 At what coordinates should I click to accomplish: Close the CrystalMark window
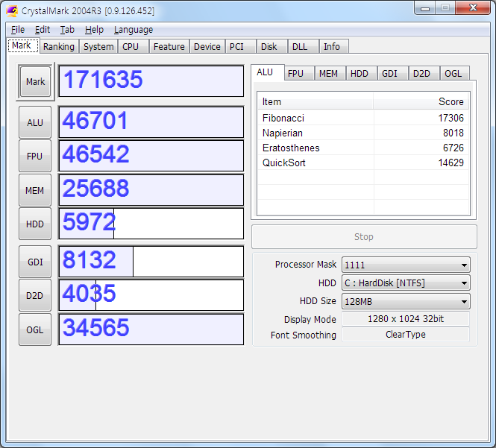(x=473, y=8)
